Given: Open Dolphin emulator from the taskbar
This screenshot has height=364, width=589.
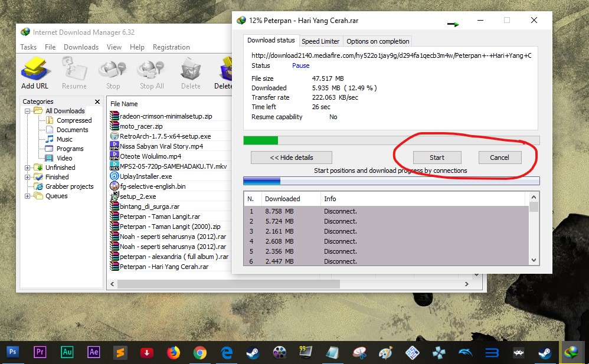Looking at the screenshot, I should (466, 353).
